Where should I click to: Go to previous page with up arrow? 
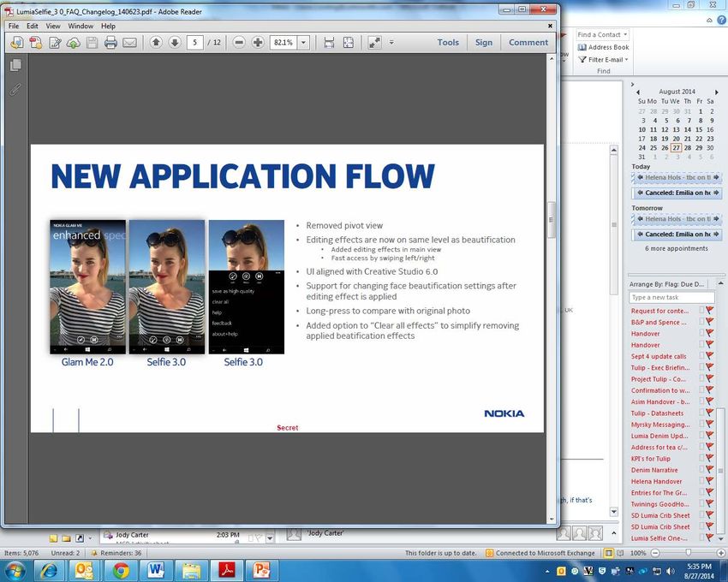(156, 43)
